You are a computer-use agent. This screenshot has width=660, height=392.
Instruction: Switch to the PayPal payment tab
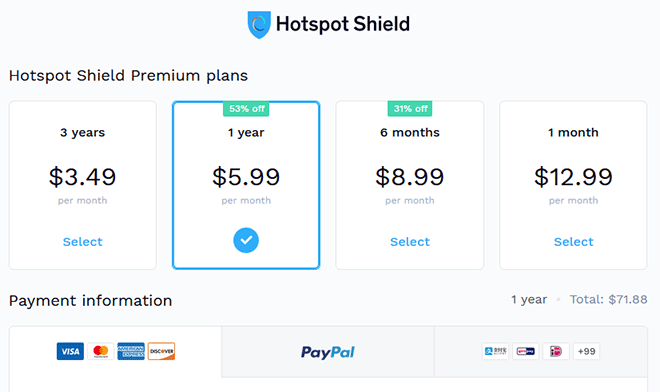(328, 352)
